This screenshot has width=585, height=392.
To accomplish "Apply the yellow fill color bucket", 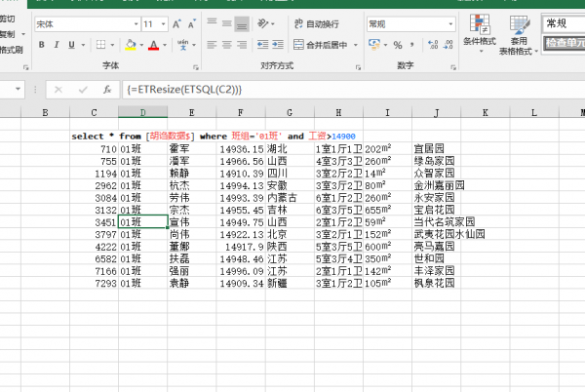I will tap(131, 45).
